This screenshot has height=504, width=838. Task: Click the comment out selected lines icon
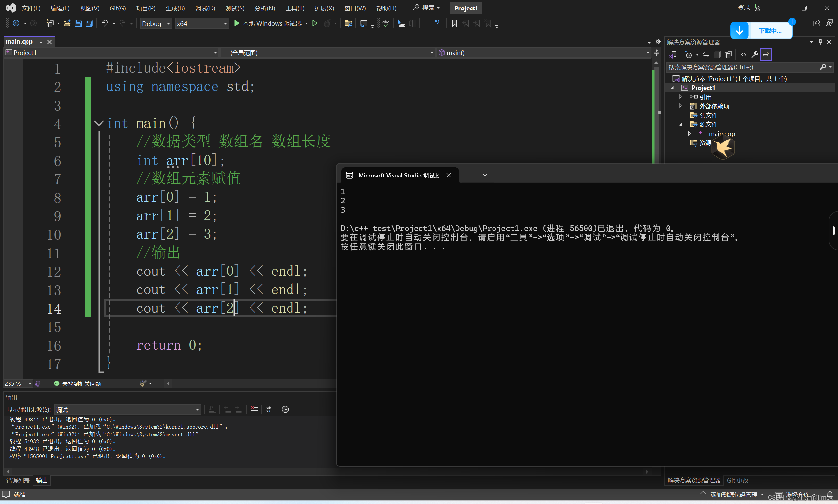(428, 24)
